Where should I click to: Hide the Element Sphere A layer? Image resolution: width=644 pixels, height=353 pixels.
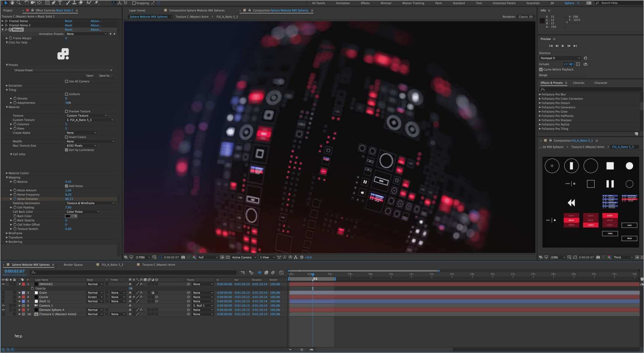(3, 310)
